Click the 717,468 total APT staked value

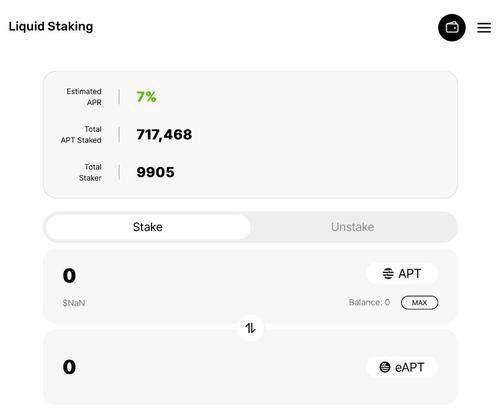tap(164, 135)
